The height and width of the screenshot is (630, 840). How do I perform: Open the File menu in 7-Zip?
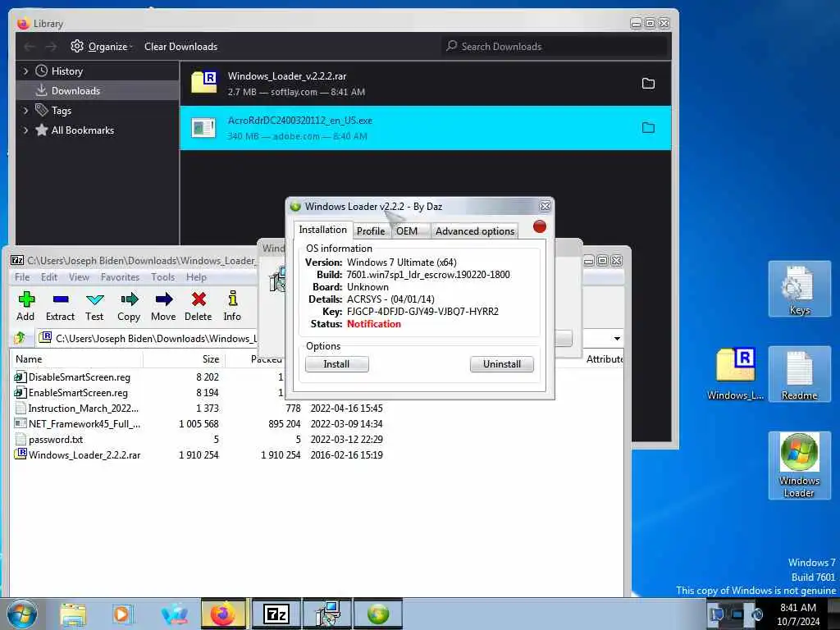(x=22, y=277)
